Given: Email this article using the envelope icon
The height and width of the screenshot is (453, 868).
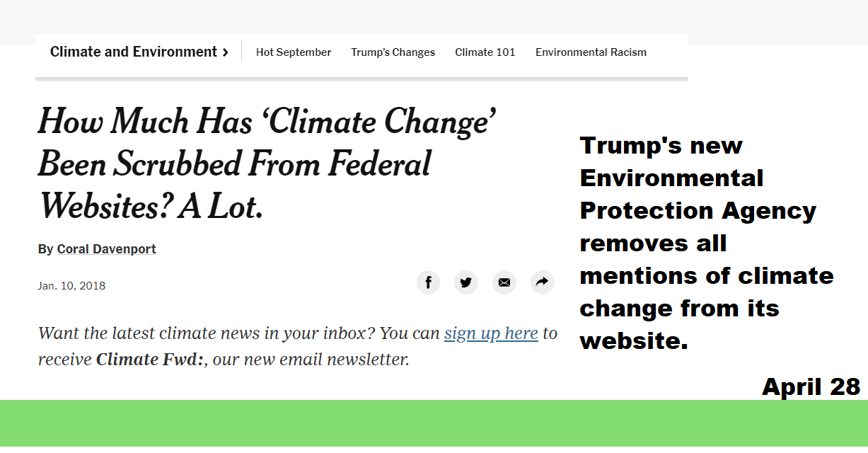Looking at the screenshot, I should tap(504, 282).
